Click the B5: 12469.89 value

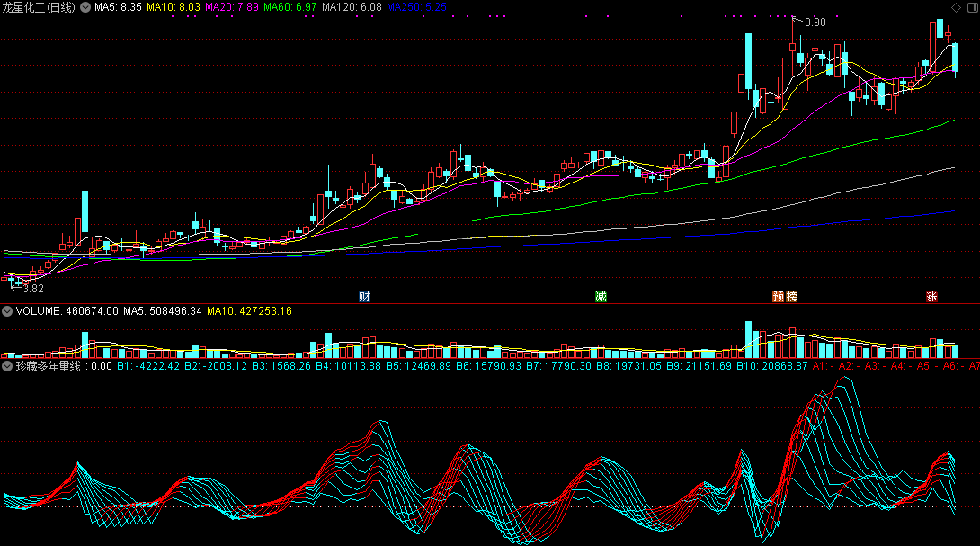[x=418, y=366]
